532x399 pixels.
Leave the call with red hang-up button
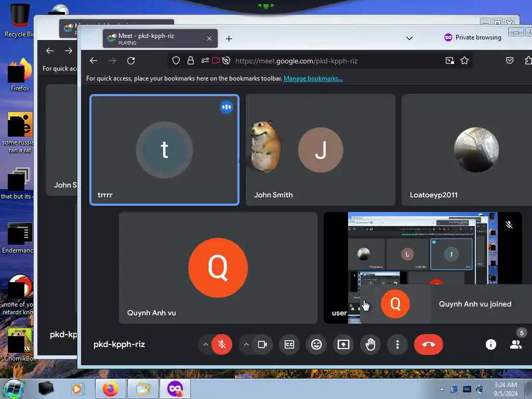point(429,344)
